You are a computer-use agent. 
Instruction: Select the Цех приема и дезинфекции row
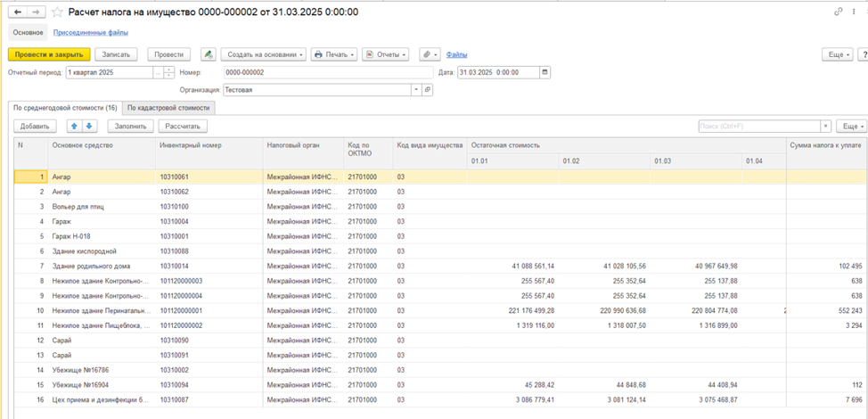pos(440,399)
